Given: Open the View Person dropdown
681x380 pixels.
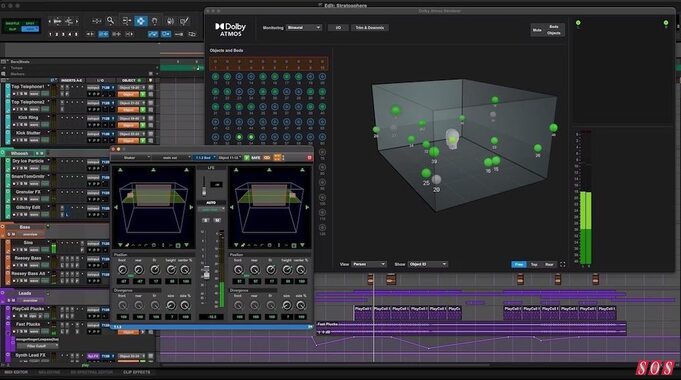Looking at the screenshot, I should pyautogui.click(x=369, y=264).
